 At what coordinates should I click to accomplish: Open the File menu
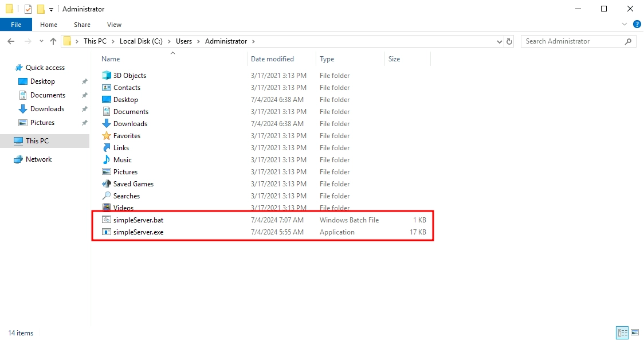click(16, 25)
